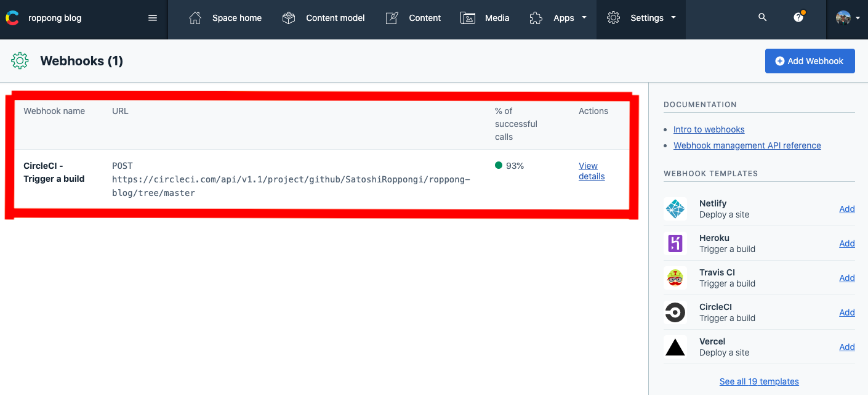The height and width of the screenshot is (395, 868).
Task: Click the Webhook name column header
Action: (x=54, y=111)
